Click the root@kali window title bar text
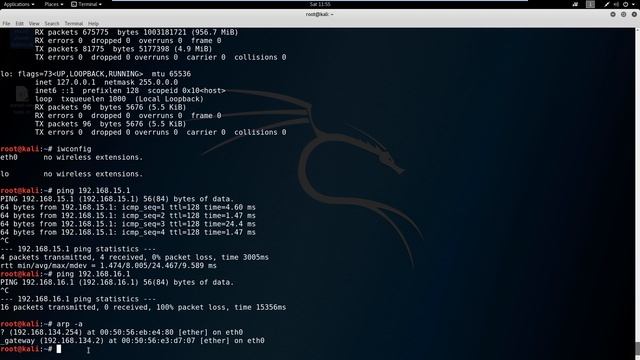The height and width of the screenshot is (360, 640). pyautogui.click(x=320, y=14)
